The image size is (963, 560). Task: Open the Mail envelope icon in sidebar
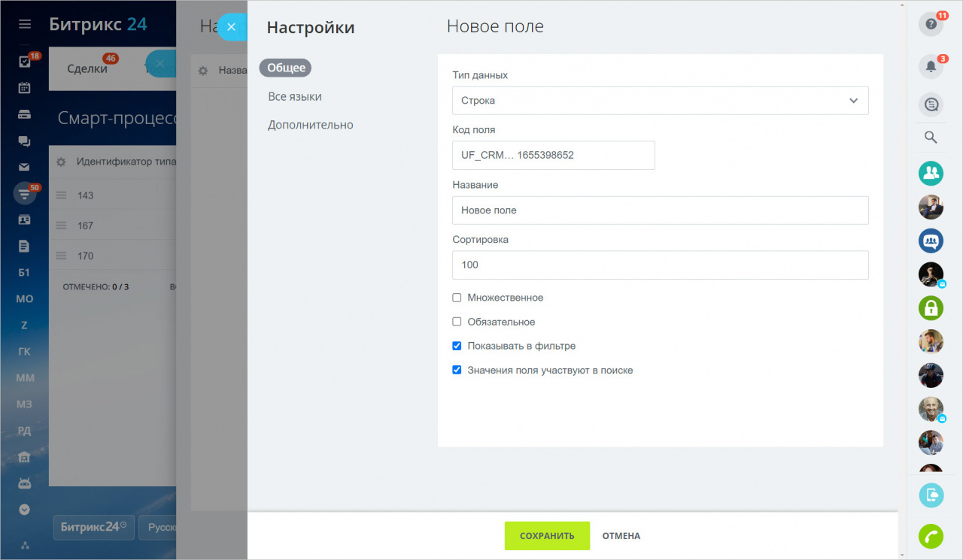tap(25, 167)
